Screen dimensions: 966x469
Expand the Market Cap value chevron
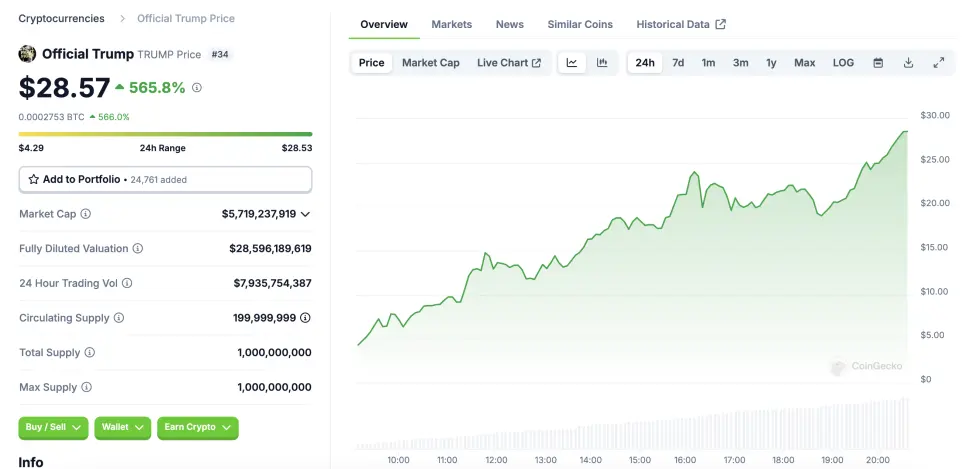(x=305, y=214)
